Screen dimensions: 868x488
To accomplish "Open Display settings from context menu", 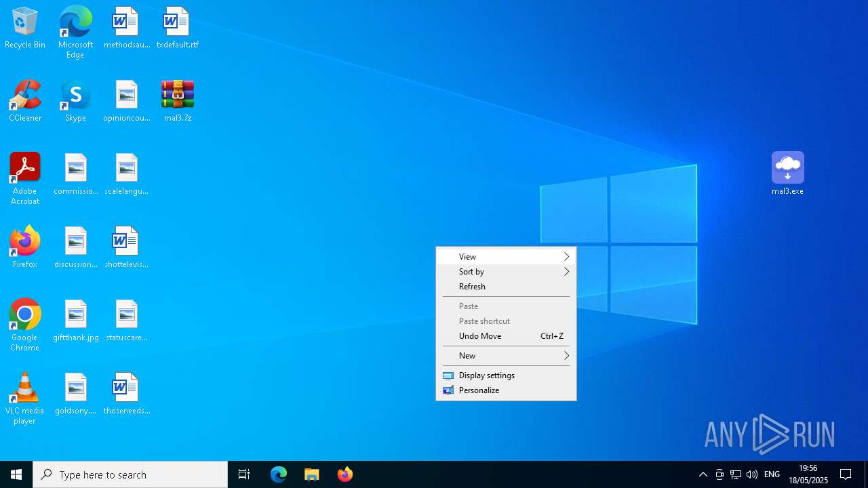I will point(506,375).
